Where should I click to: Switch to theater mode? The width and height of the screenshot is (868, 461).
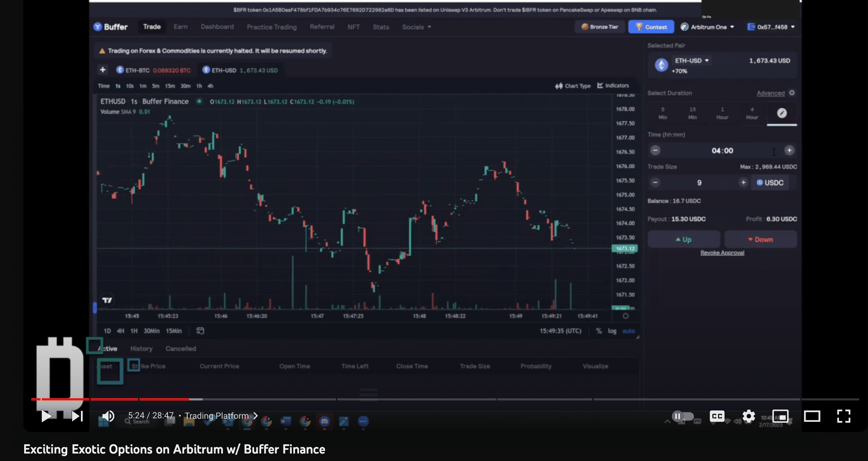point(812,416)
